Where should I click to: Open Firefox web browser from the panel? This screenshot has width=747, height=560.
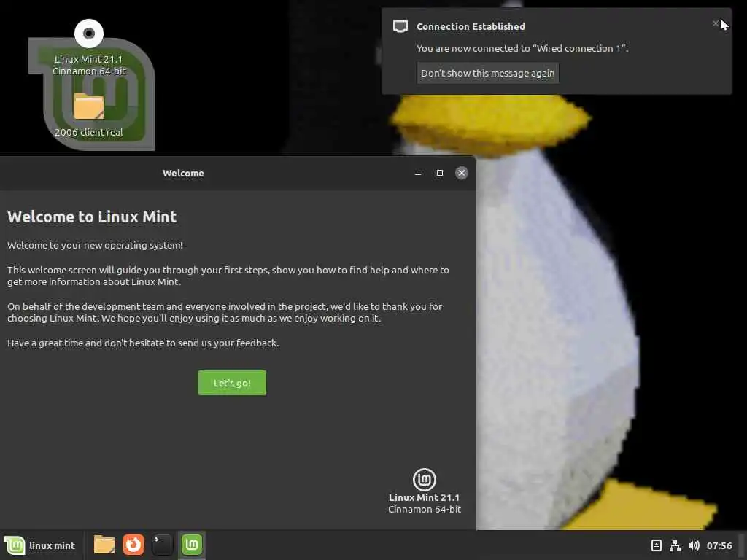point(133,545)
